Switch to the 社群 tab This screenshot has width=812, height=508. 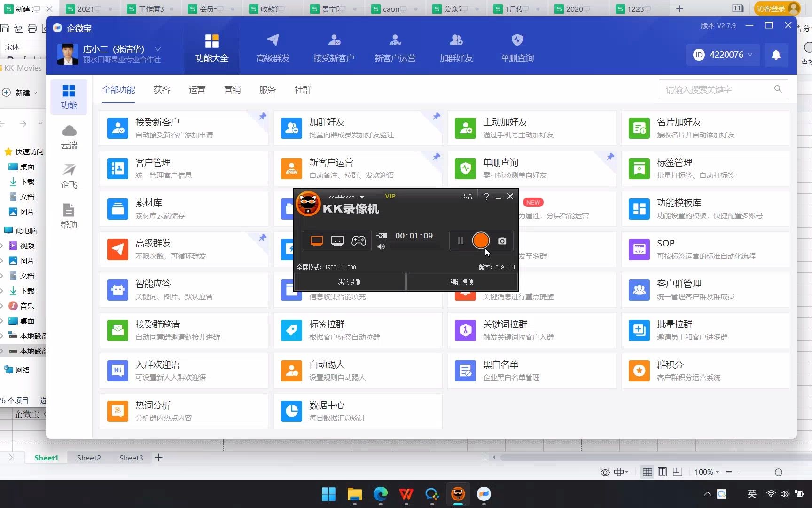[x=303, y=90]
